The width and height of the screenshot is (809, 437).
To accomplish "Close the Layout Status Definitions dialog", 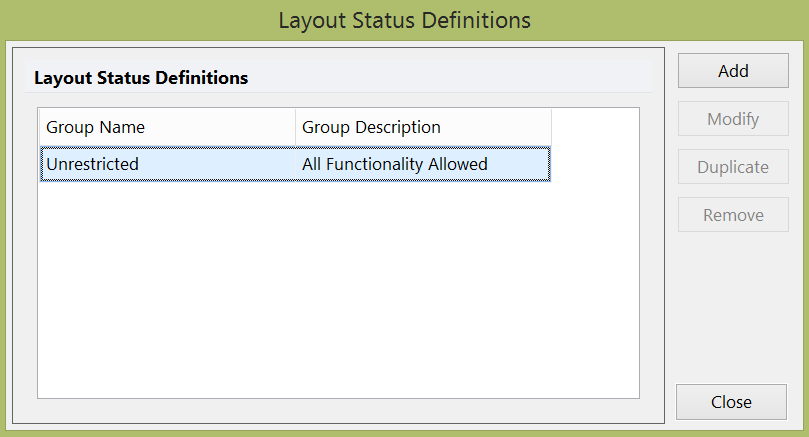I will [731, 402].
